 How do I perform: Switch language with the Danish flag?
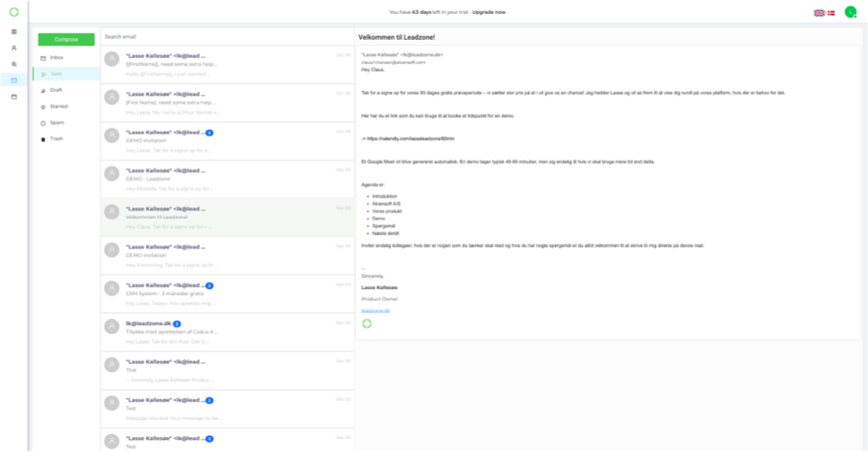tap(831, 13)
